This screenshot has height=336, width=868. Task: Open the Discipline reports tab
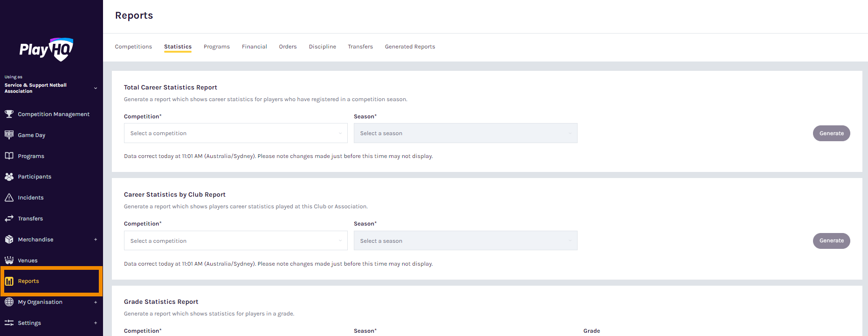pos(323,47)
